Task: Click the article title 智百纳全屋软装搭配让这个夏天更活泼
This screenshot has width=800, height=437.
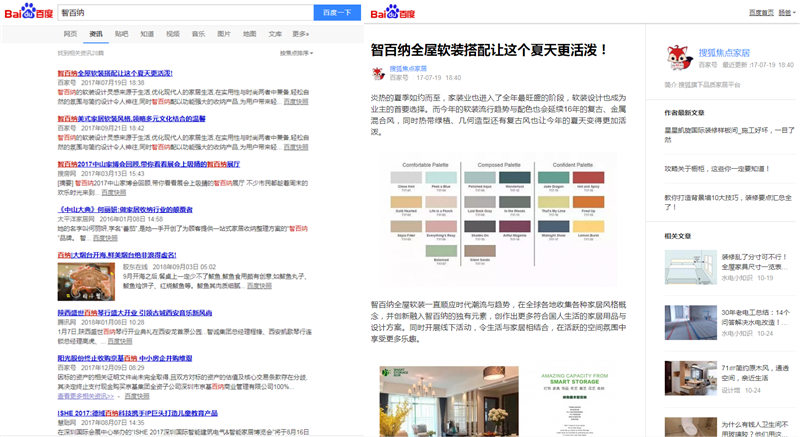Action: tap(490, 50)
